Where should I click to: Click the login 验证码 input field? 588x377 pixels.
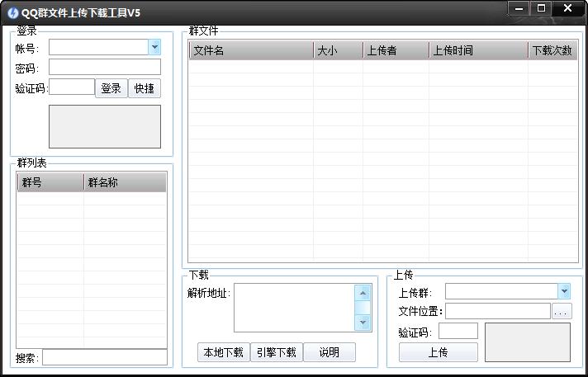pos(72,87)
